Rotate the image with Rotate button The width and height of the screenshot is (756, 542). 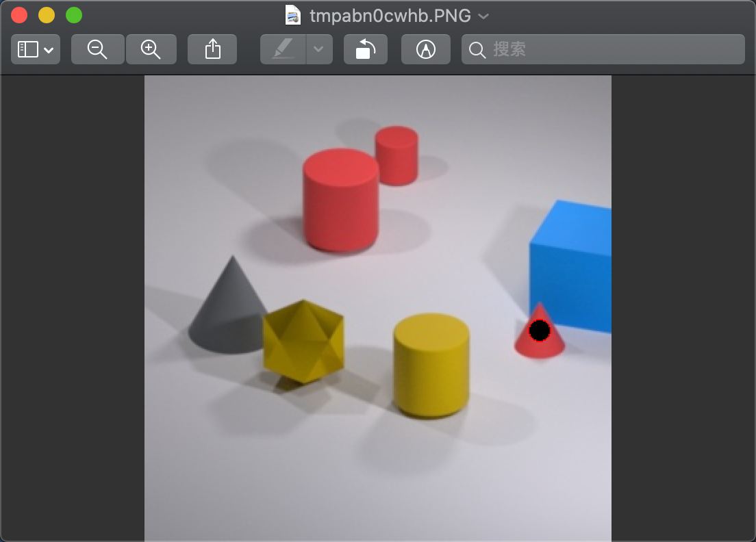pyautogui.click(x=366, y=49)
